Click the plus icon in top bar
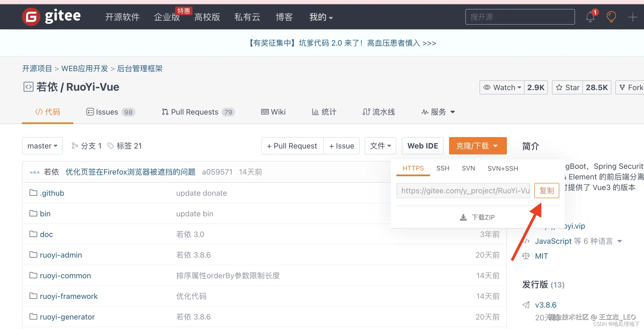The height and width of the screenshot is (329, 644). click(x=633, y=17)
